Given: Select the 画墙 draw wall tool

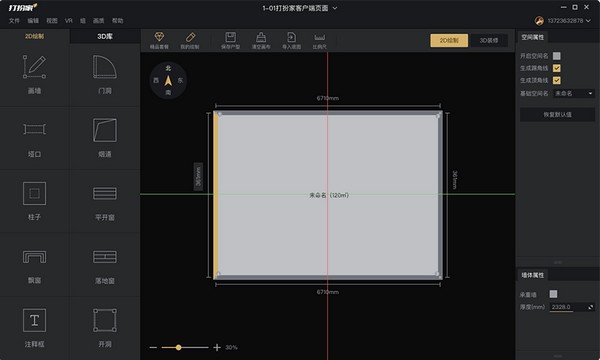Looking at the screenshot, I should [34, 75].
